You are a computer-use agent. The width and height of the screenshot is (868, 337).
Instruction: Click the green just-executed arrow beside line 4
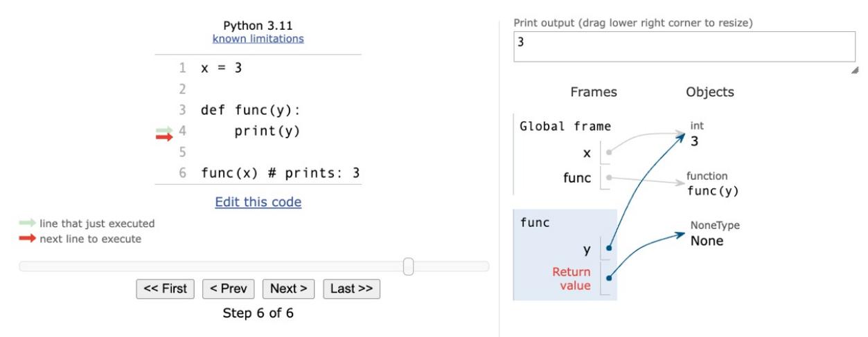click(164, 129)
